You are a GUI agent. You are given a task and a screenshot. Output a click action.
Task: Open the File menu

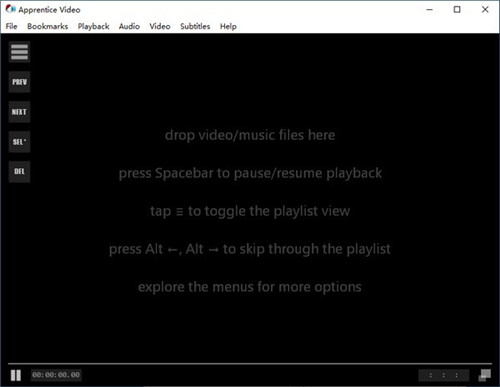pos(11,26)
